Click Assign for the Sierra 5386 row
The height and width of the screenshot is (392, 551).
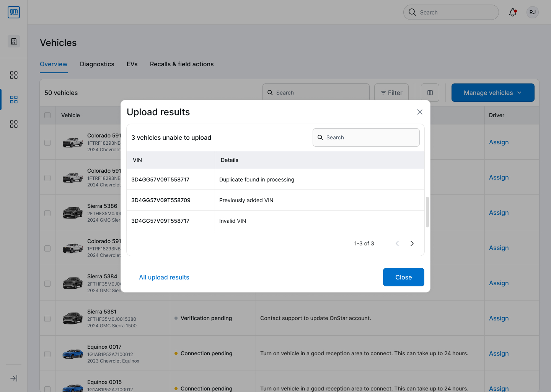click(499, 212)
